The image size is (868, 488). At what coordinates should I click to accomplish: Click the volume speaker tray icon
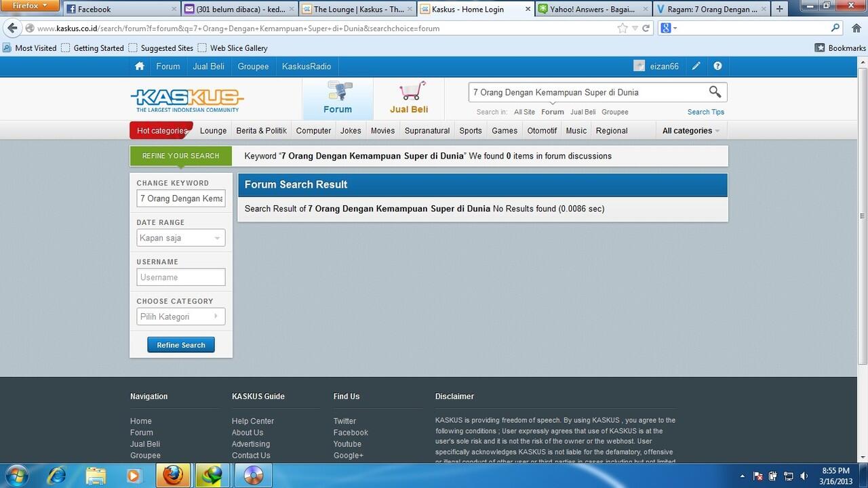tap(804, 476)
